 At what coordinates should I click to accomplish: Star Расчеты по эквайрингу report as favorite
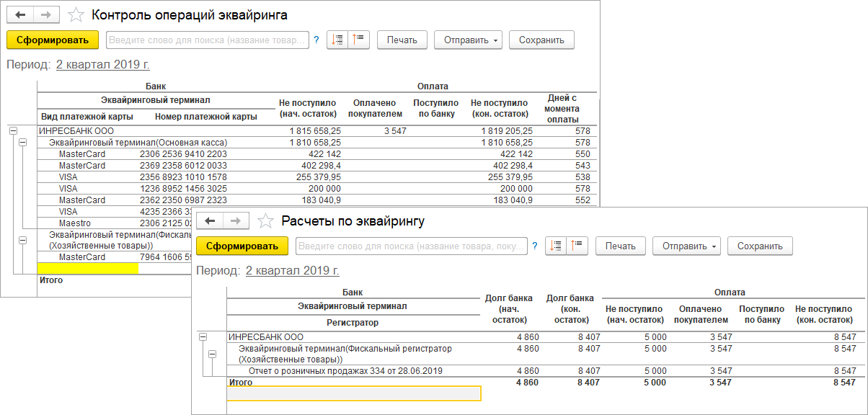pos(265,221)
